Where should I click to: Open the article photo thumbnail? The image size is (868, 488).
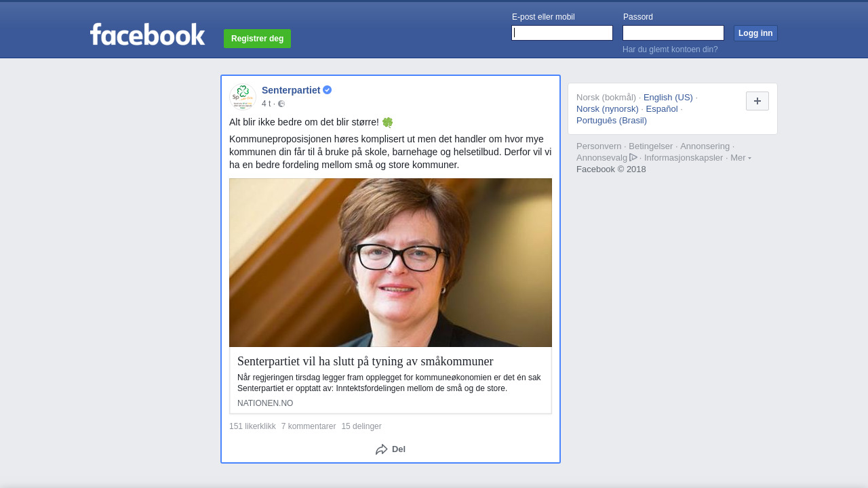point(391,263)
